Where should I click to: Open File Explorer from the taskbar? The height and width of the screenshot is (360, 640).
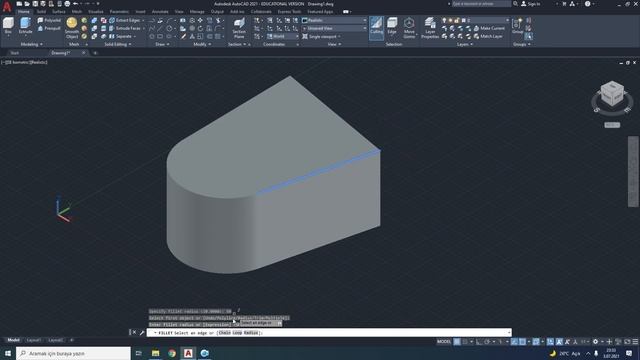156,353
